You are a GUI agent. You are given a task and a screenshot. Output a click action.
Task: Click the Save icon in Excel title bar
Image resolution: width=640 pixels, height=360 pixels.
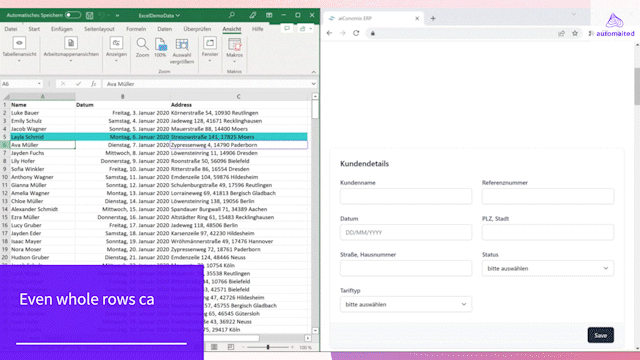tap(89, 16)
